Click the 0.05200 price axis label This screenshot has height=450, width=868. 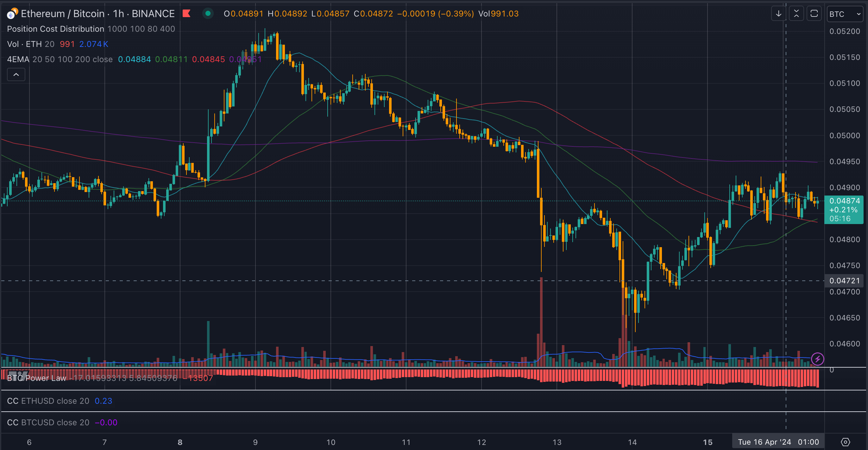click(x=844, y=31)
